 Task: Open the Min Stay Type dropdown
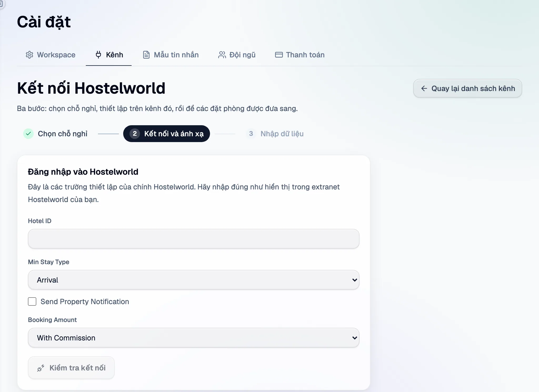(x=194, y=280)
